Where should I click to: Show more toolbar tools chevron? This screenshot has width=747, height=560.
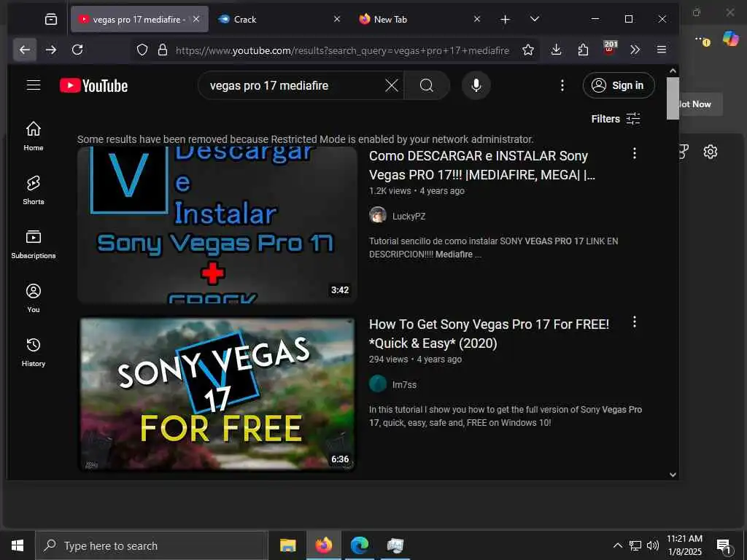coord(635,50)
